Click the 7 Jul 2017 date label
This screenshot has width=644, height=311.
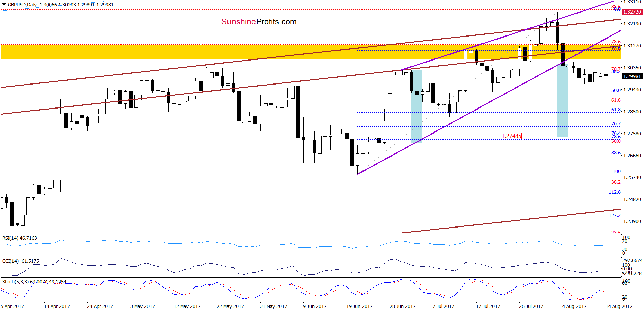[x=444, y=306]
